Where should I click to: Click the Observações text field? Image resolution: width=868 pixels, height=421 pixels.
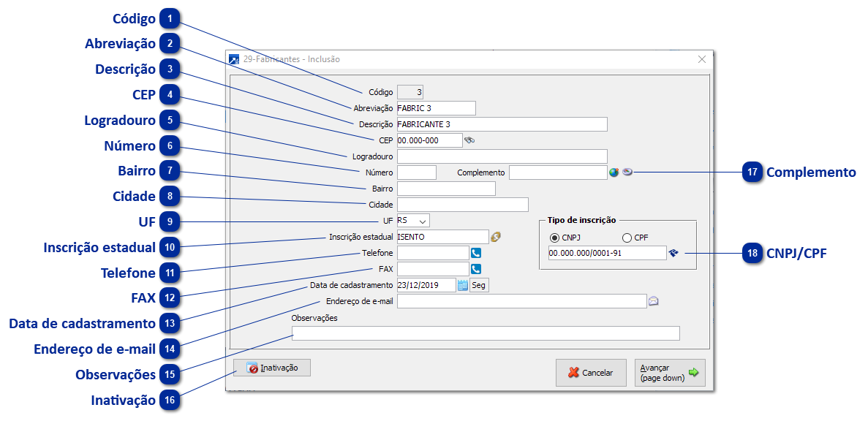[x=486, y=333]
